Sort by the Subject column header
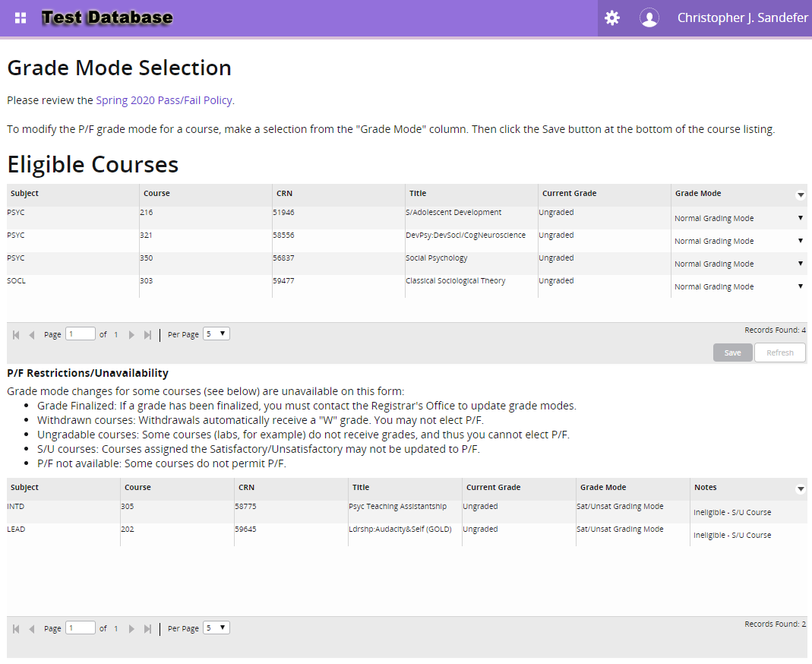 (x=24, y=193)
